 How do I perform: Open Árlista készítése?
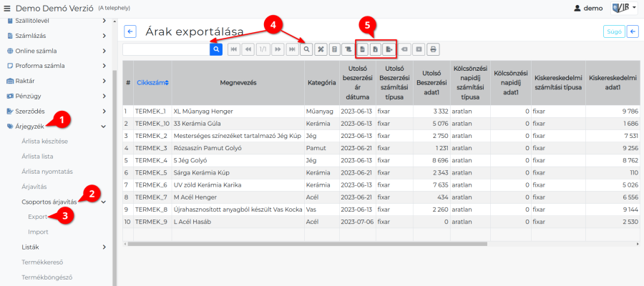pos(45,142)
